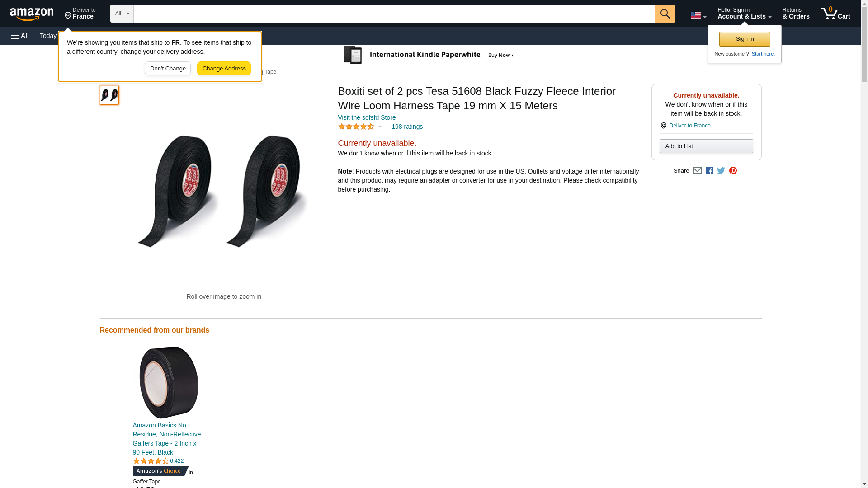868x488 pixels.
Task: Share product via email icon
Action: [697, 171]
